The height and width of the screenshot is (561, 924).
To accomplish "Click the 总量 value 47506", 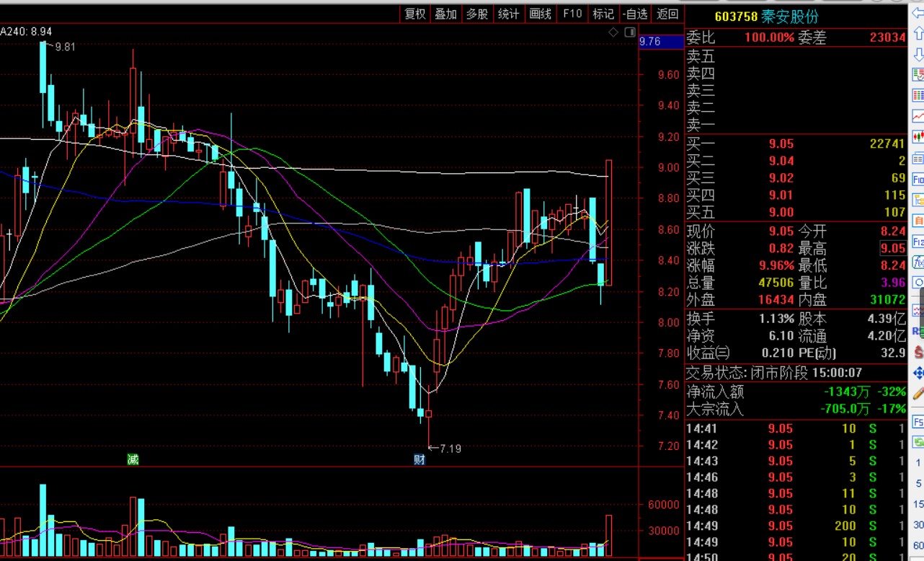I will (777, 283).
